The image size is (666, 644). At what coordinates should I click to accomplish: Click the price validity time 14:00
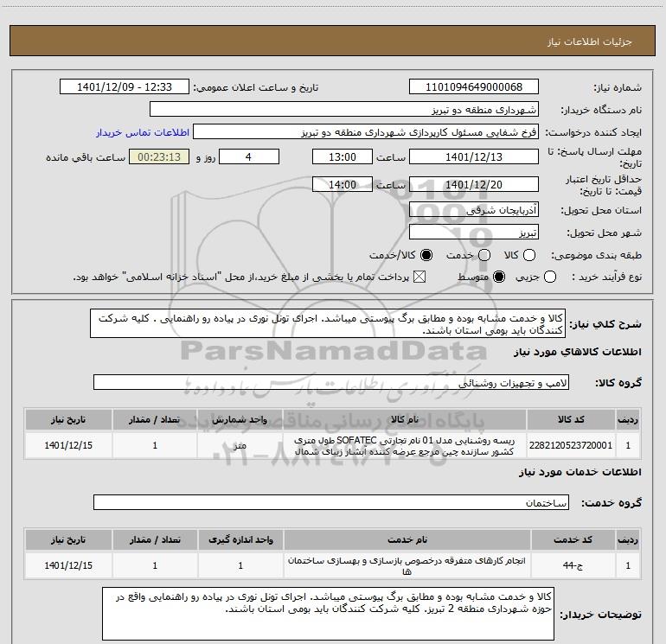343,184
